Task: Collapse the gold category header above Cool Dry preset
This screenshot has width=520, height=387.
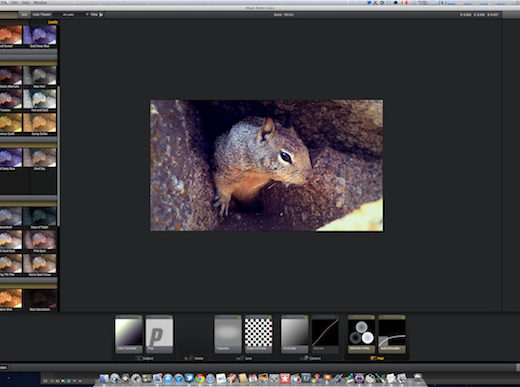Action: tap(28, 145)
